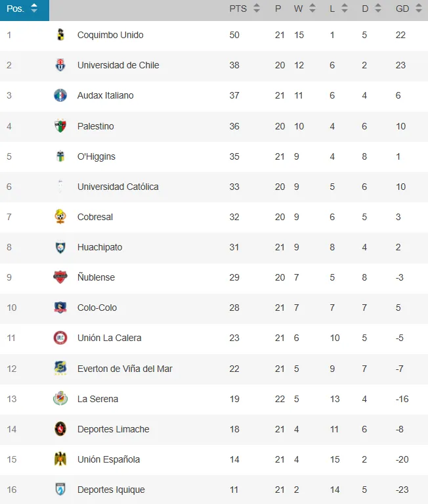Sort standings by GD column
The image size is (428, 504).
click(x=408, y=9)
